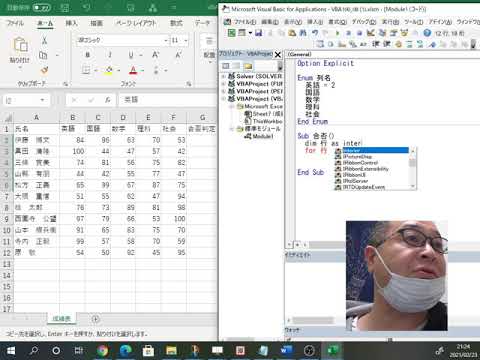Open the Name Box dropdown arrow
This screenshot has height=360, width=480.
click(42, 100)
